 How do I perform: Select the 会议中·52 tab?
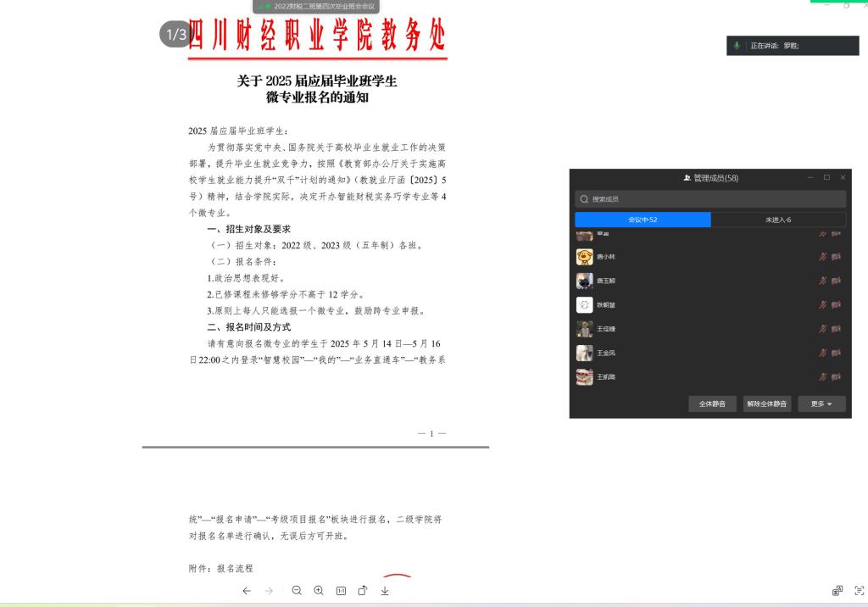click(x=643, y=220)
